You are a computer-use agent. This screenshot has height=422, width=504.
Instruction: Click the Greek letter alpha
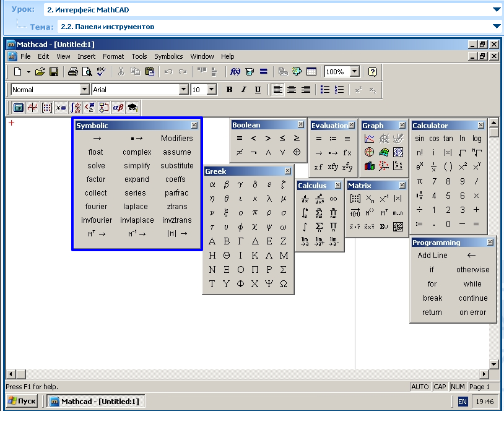pyautogui.click(x=212, y=184)
